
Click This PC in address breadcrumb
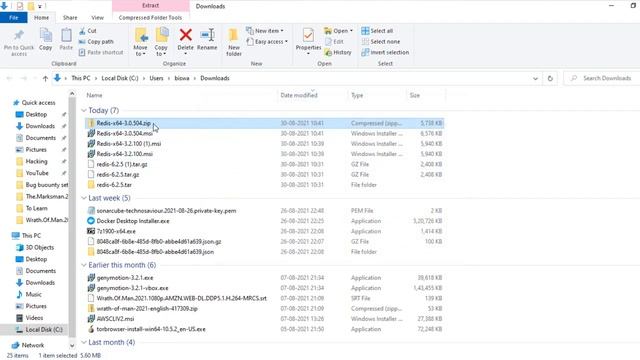pyautogui.click(x=80, y=78)
